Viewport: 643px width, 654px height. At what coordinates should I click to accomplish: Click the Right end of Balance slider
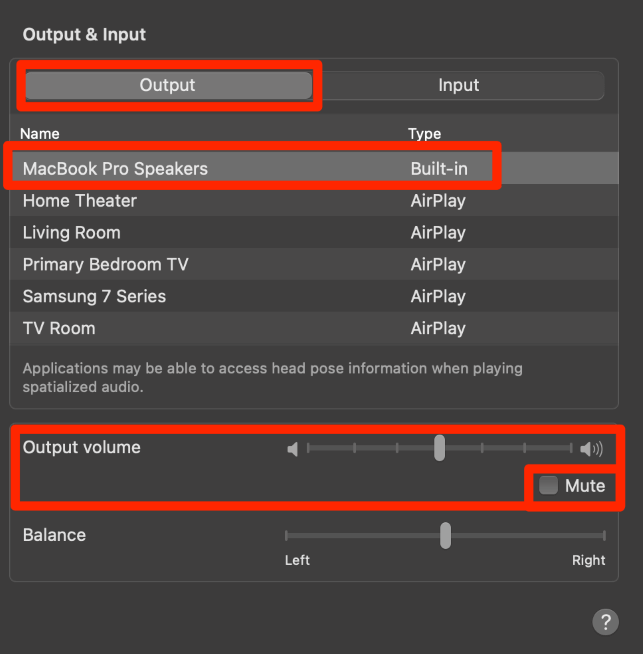pyautogui.click(x=603, y=536)
